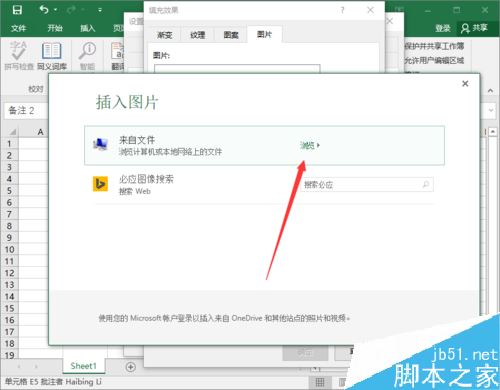Click the Save icon in Excel title bar
The height and width of the screenshot is (390, 500).
(x=17, y=10)
